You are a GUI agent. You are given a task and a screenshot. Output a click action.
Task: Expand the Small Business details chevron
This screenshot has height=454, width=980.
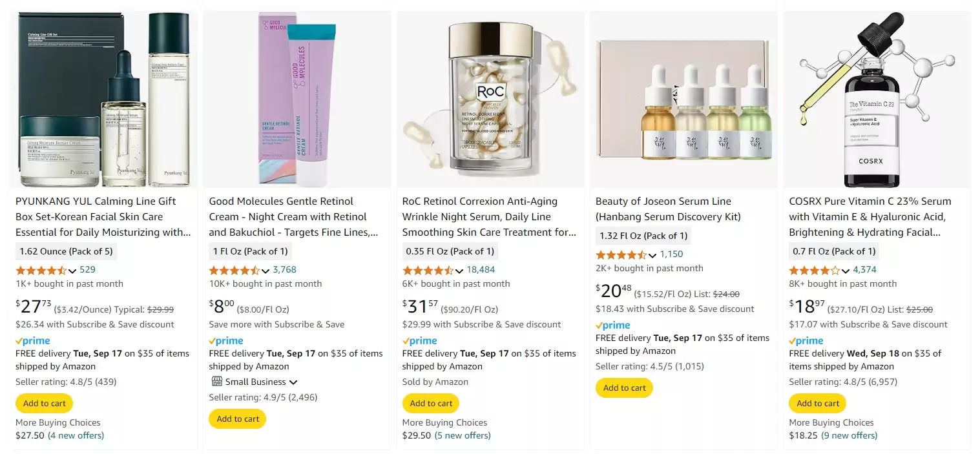pyautogui.click(x=293, y=382)
